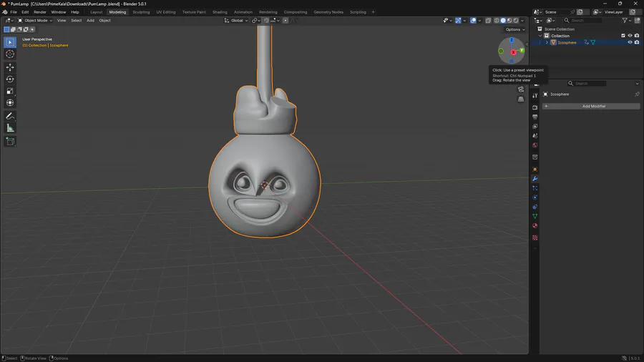Click the new scene button

(x=580, y=12)
